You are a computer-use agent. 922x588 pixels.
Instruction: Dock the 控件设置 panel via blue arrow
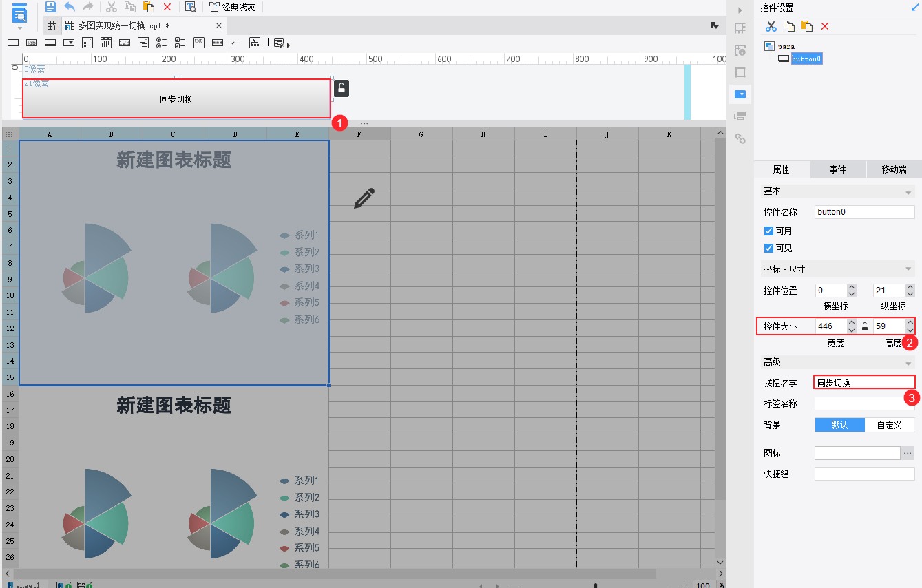(915, 8)
